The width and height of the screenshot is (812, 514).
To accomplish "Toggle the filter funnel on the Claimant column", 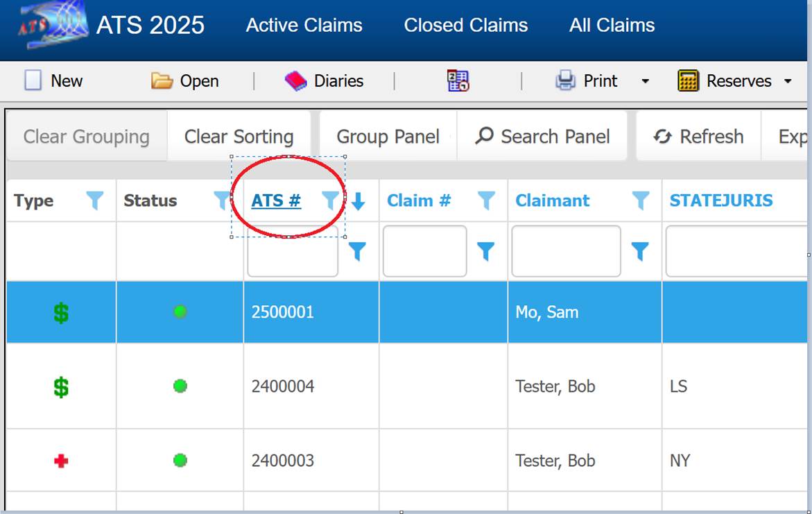I will coord(639,200).
